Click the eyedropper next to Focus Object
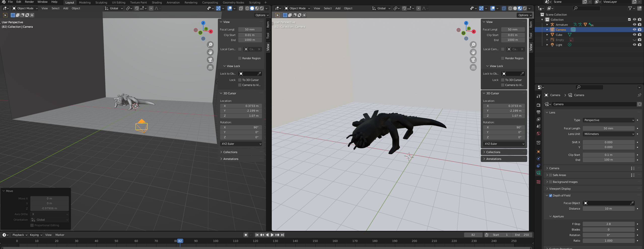The image size is (644, 249). [632, 203]
